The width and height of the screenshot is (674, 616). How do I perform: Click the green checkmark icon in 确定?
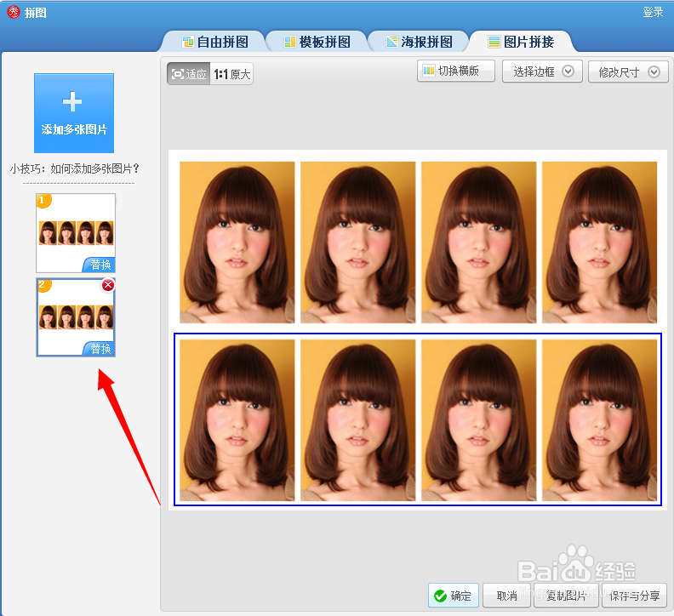pyautogui.click(x=440, y=596)
